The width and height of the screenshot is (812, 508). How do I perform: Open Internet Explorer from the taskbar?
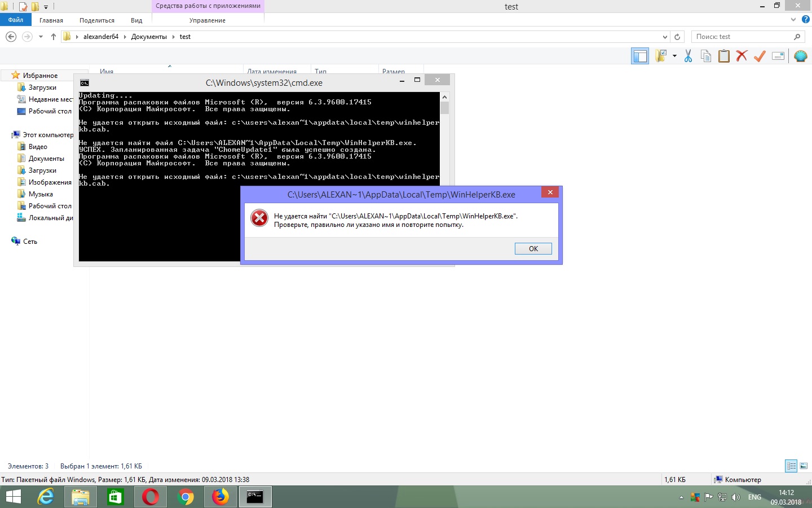[46, 497]
